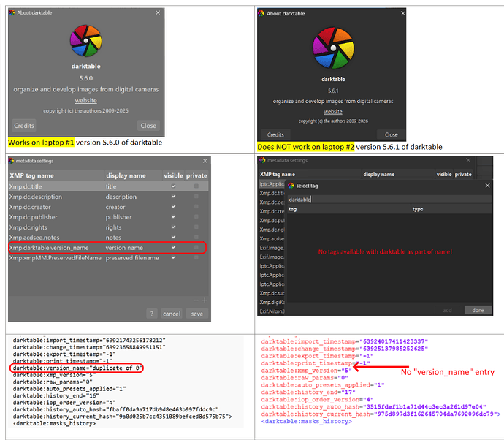Click 'visible' column header in light metadata dialog
Screen dimensions: 504x440
pyautogui.click(x=173, y=175)
